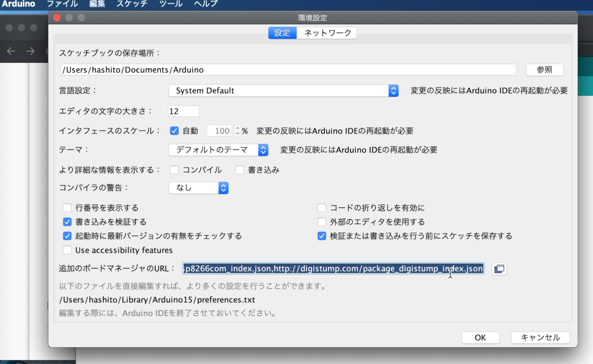Open the System Default language dropdown
The height and width of the screenshot is (364, 593).
click(283, 91)
